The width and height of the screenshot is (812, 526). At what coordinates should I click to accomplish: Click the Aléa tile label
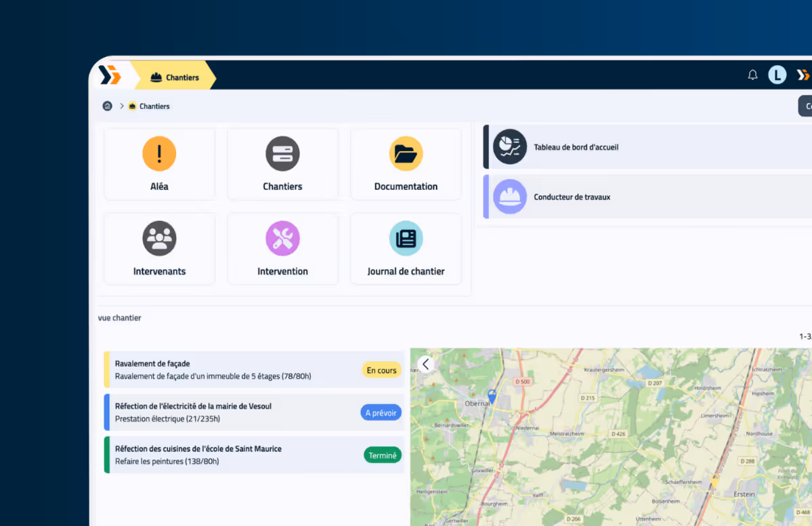(159, 186)
